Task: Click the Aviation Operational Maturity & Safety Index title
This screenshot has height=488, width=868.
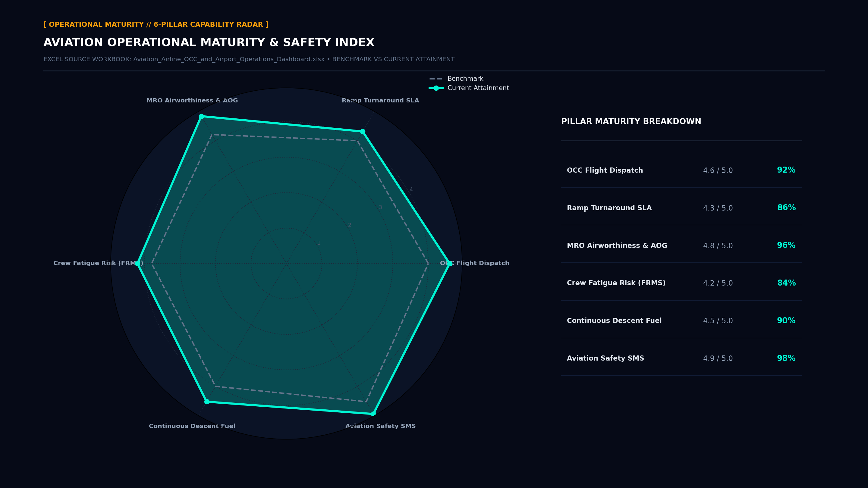Action: click(209, 42)
